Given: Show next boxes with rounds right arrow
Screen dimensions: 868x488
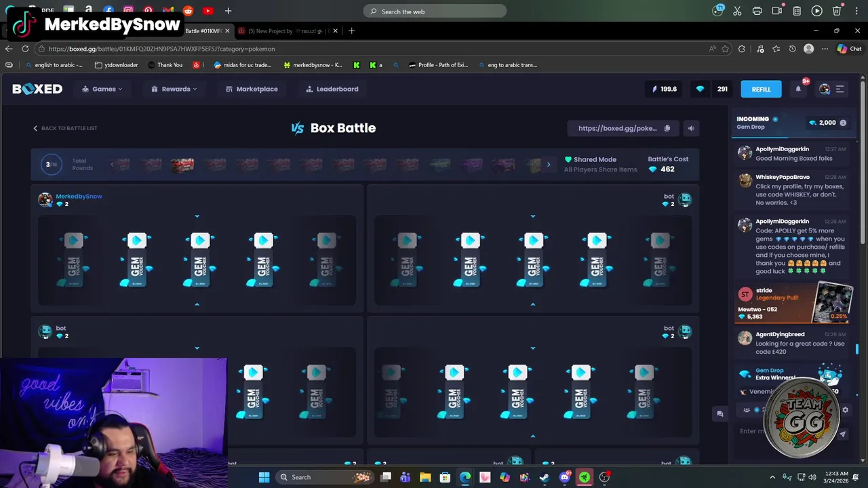Looking at the screenshot, I should click(x=549, y=164).
